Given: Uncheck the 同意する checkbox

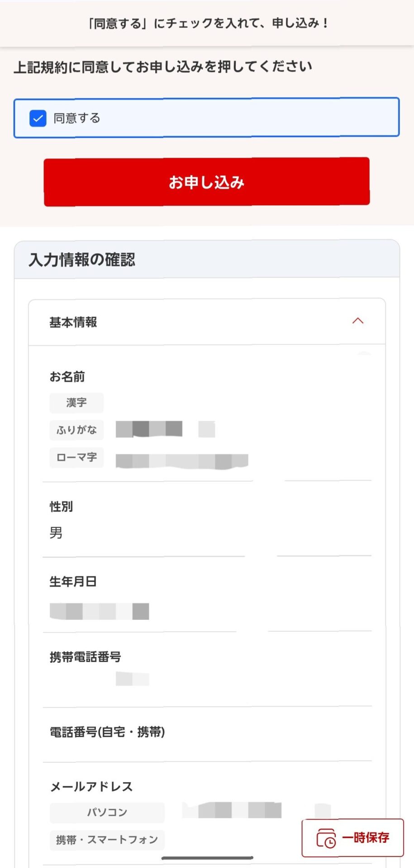Looking at the screenshot, I should point(38,118).
